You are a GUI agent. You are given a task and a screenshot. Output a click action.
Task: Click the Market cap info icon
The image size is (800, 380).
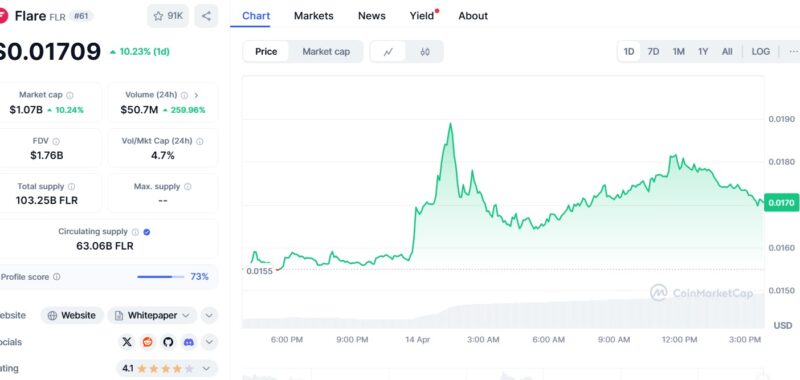click(70, 95)
